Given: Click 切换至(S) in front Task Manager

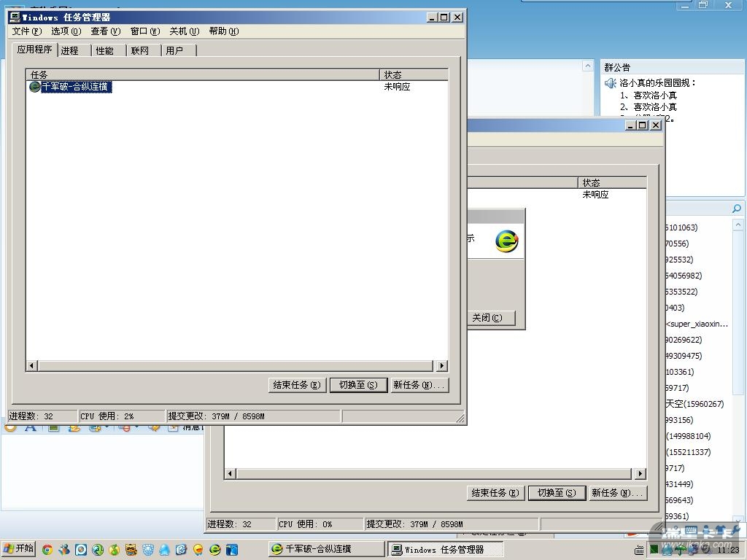Looking at the screenshot, I should (358, 385).
